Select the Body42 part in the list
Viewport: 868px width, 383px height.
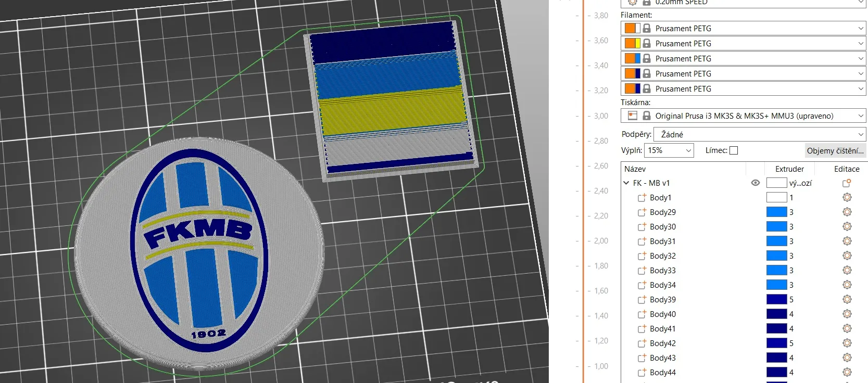[662, 343]
